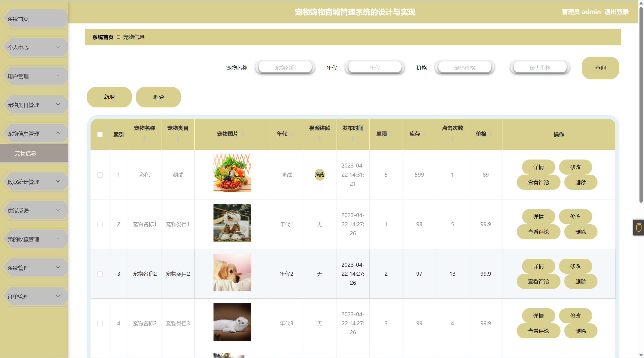The width and height of the screenshot is (644, 358).
Task: Open 详情 for row 宠物名称3
Action: coord(538,316)
